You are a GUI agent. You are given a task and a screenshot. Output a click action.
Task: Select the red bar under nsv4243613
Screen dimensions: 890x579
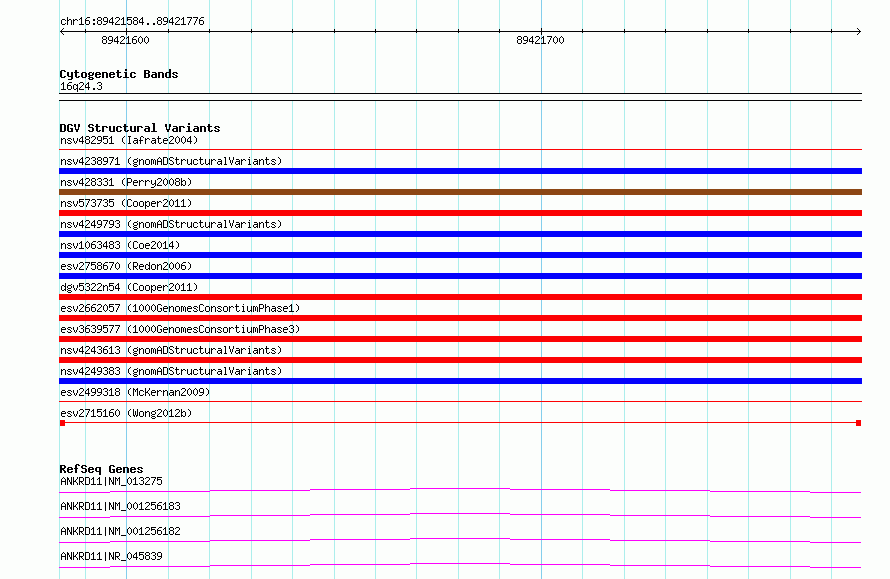460,360
